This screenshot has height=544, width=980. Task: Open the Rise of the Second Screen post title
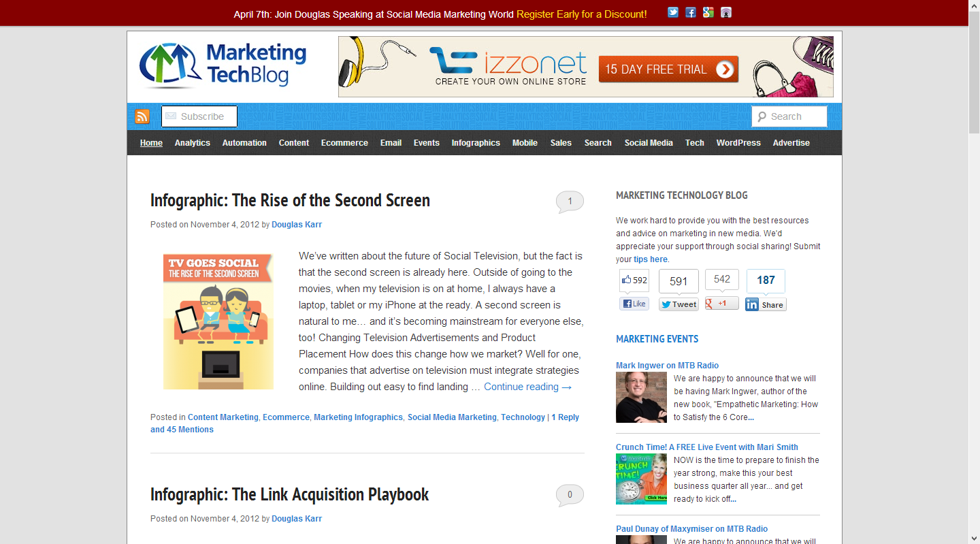290,201
